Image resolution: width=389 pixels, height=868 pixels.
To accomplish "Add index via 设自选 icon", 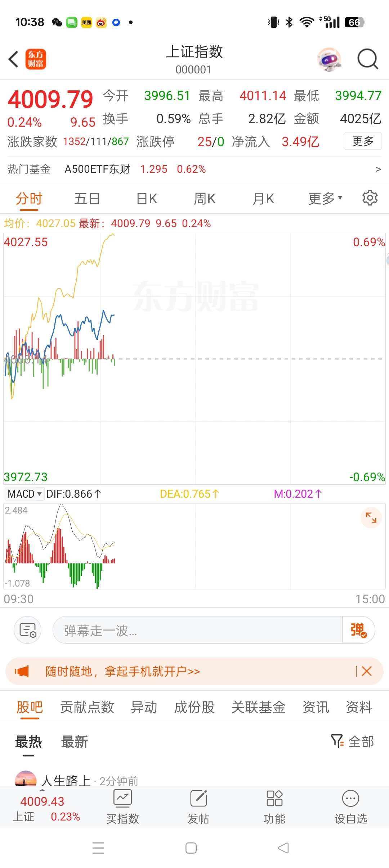I will (351, 806).
